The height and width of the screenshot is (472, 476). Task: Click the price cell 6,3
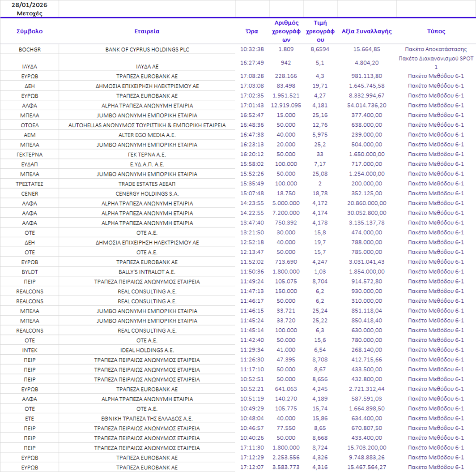click(x=320, y=330)
